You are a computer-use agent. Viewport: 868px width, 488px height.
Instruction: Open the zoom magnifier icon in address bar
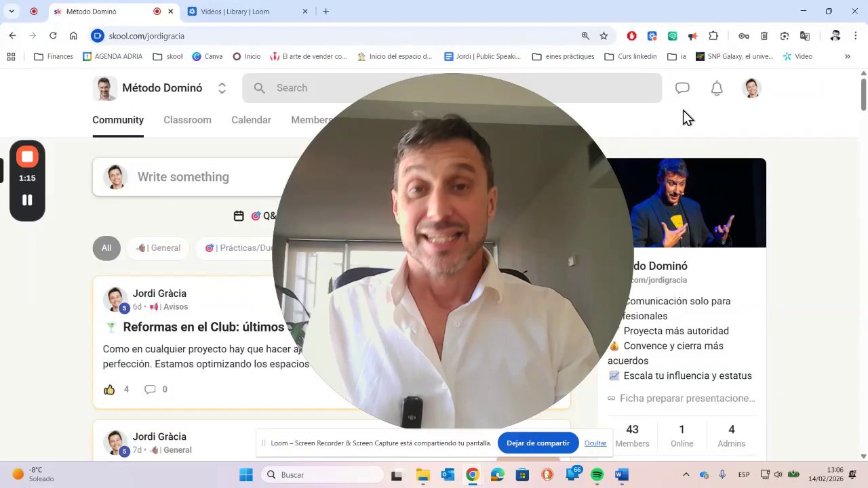click(x=585, y=36)
